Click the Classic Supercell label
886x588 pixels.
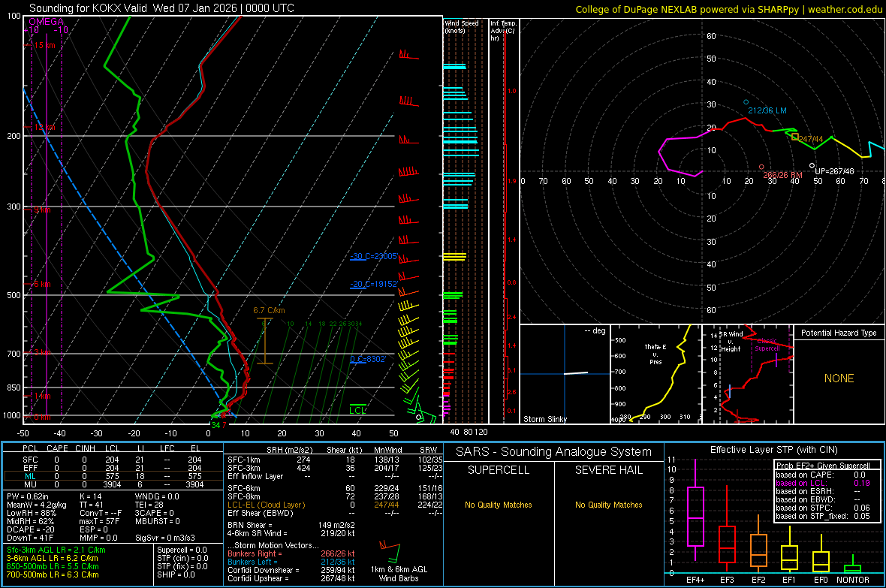(767, 345)
